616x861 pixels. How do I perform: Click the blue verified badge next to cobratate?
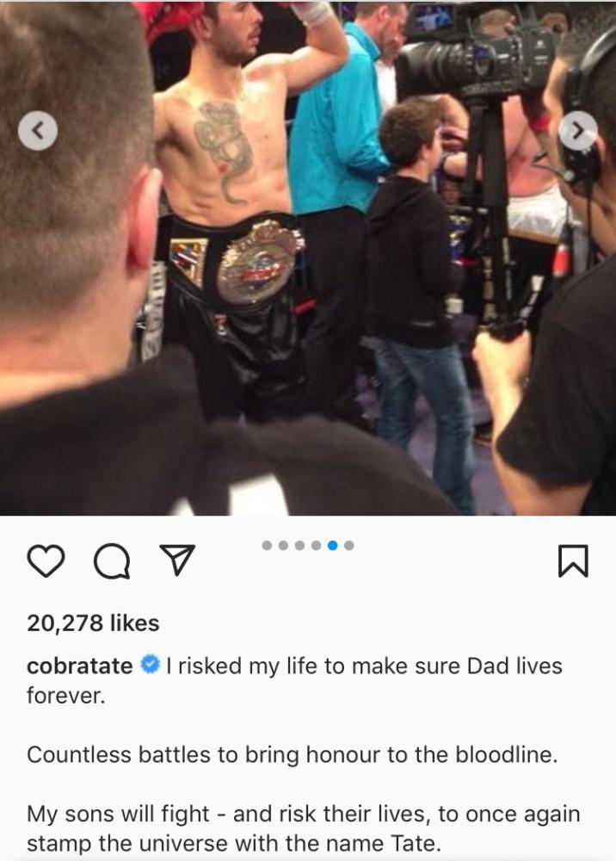pyautogui.click(x=150, y=665)
